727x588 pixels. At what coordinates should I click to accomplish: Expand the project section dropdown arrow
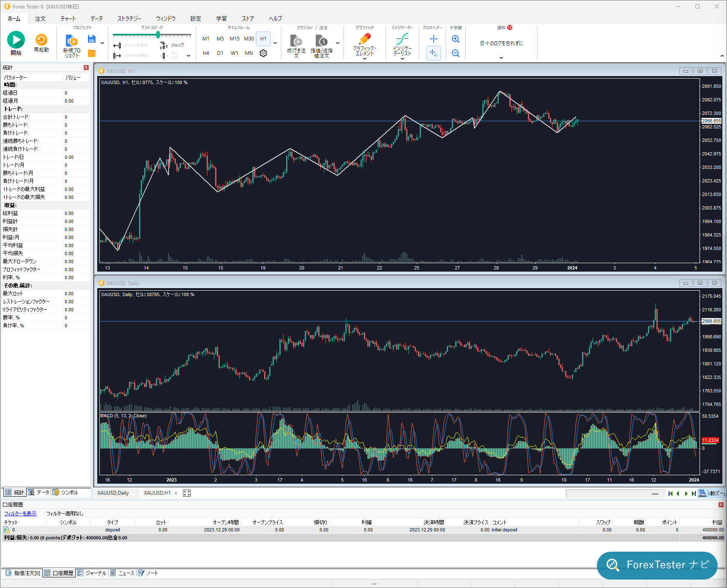(x=102, y=43)
